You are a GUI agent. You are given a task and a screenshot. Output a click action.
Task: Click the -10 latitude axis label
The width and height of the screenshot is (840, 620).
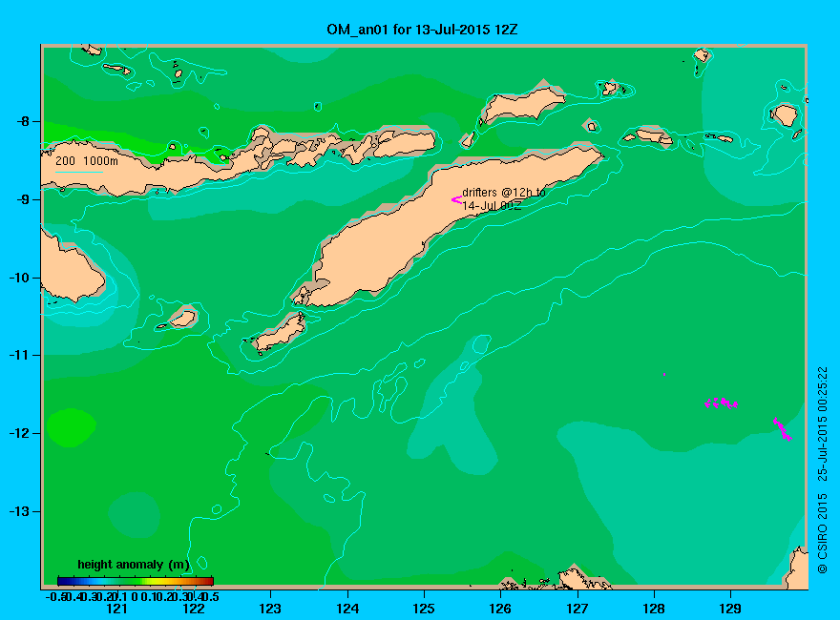[19, 278]
